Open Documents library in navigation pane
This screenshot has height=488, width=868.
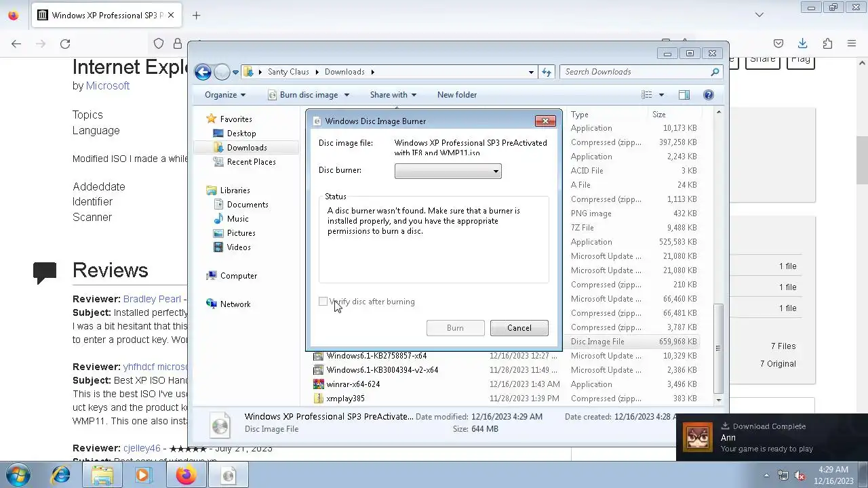(248, 205)
